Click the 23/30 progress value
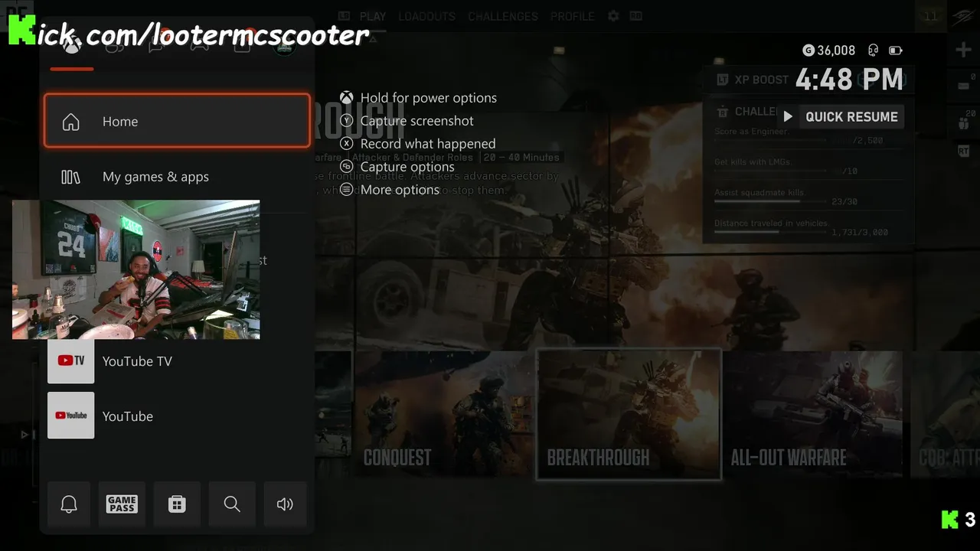This screenshot has height=551, width=980. (844, 202)
